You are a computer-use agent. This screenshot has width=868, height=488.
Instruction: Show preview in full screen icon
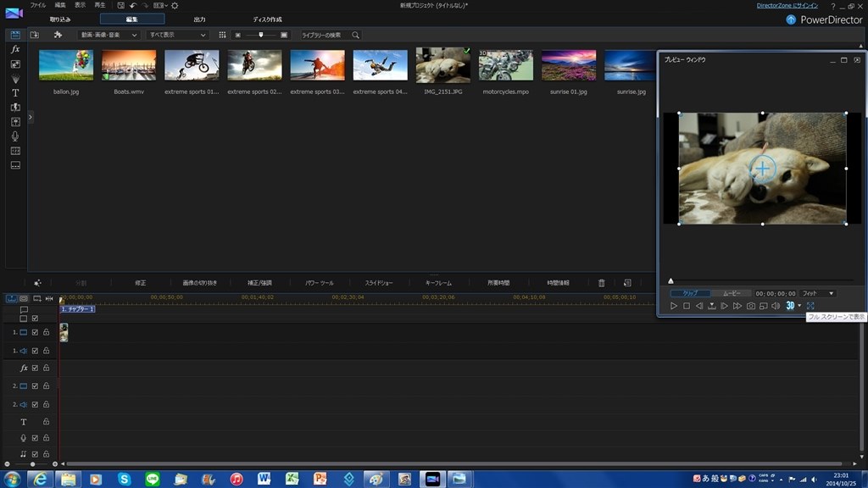810,305
